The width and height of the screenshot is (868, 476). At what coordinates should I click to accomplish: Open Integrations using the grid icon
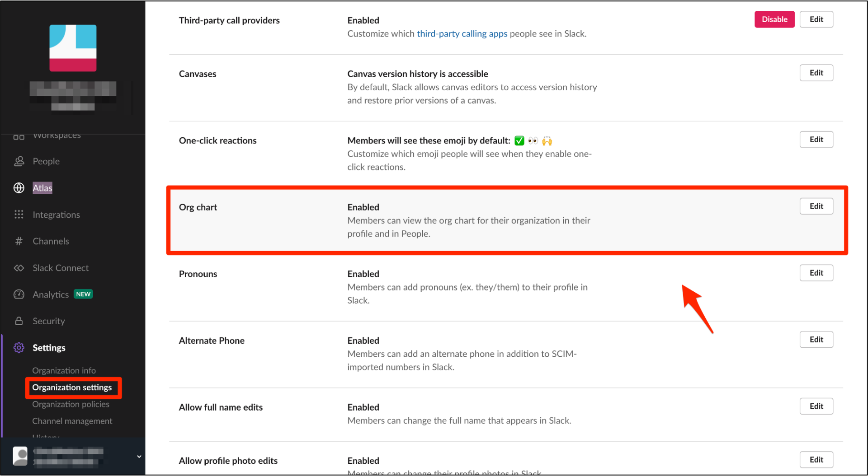(x=19, y=214)
